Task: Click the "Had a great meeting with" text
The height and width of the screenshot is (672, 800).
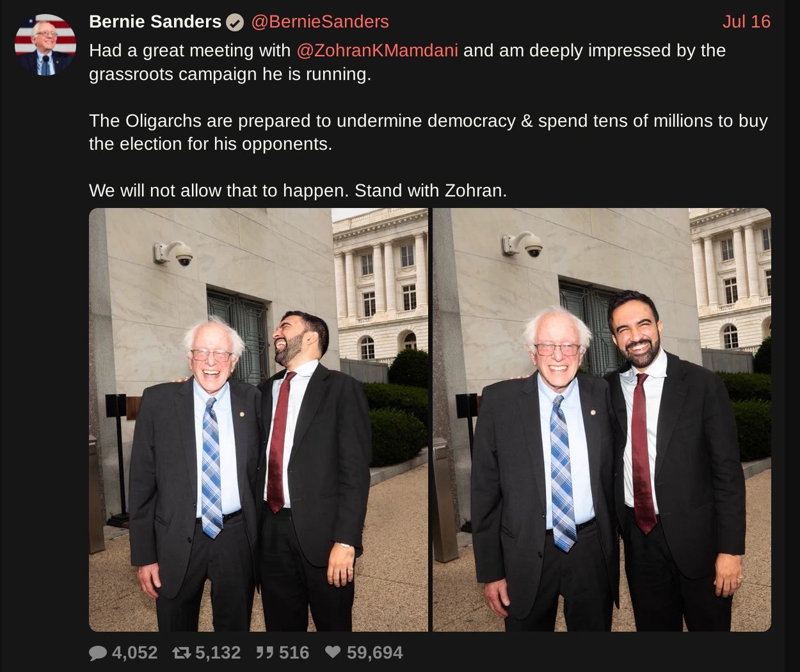Action: [190, 51]
